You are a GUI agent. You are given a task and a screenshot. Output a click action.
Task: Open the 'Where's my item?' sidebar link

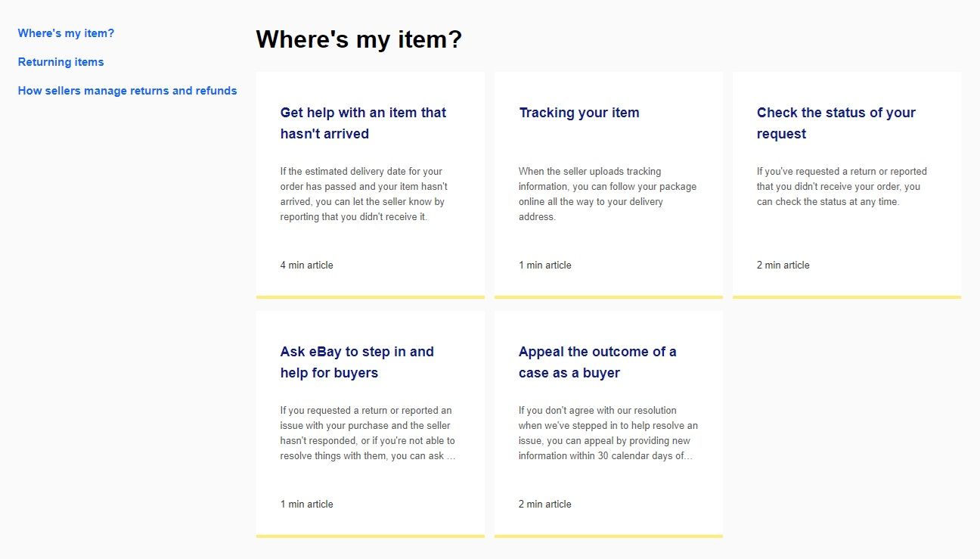pyautogui.click(x=67, y=33)
